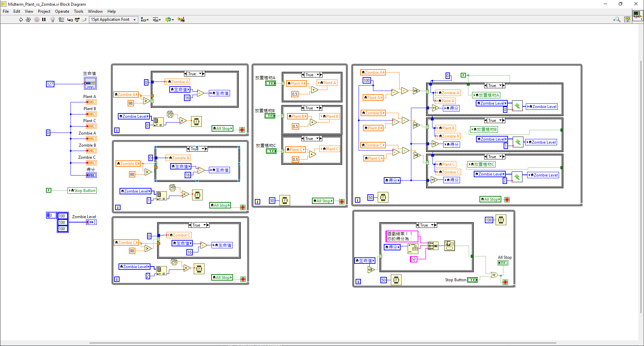Viewport: 644px width, 346px height.
Task: Click the horizontal scrollbar at bottom
Action: (322, 343)
